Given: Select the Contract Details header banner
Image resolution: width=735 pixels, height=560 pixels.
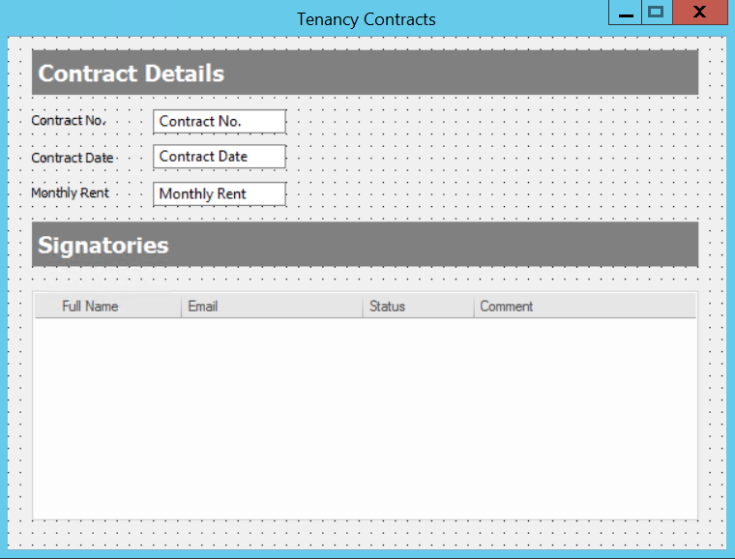Looking at the screenshot, I should point(365,74).
